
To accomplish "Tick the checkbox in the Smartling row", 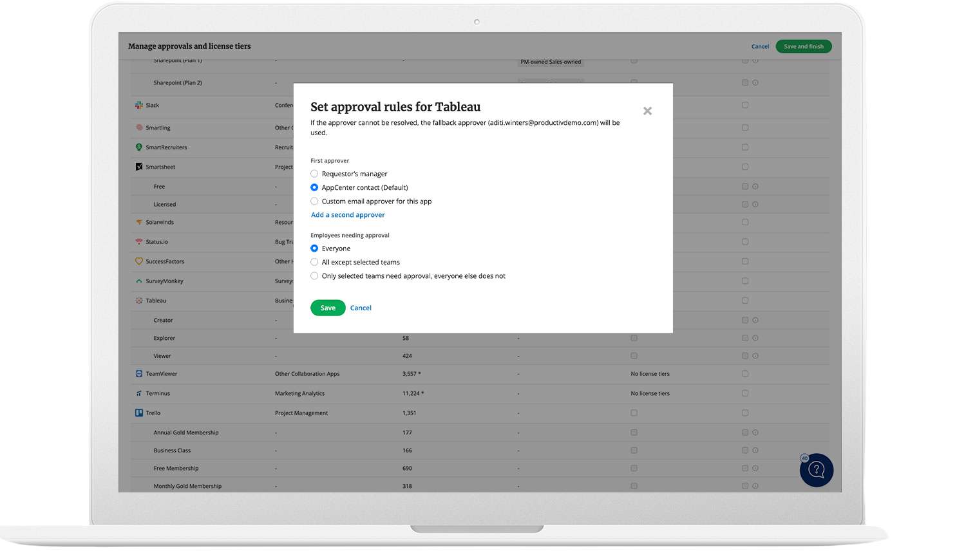I will point(745,127).
